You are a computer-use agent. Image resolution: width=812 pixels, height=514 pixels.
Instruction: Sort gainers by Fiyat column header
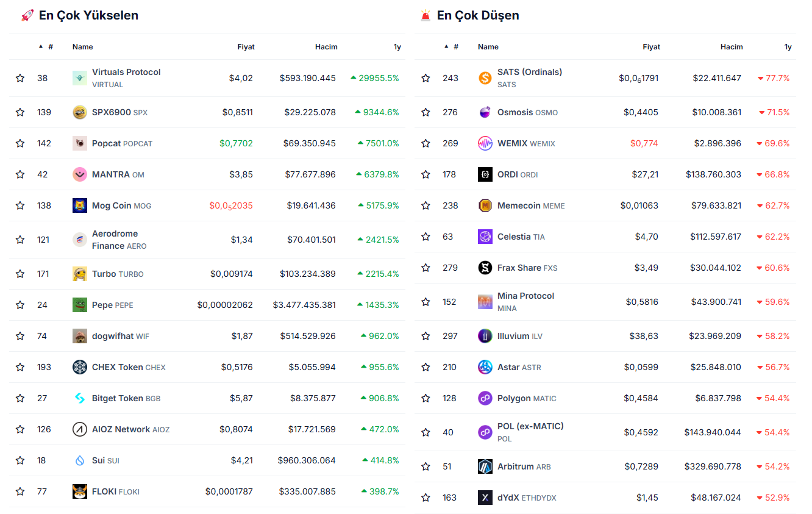[x=246, y=47]
